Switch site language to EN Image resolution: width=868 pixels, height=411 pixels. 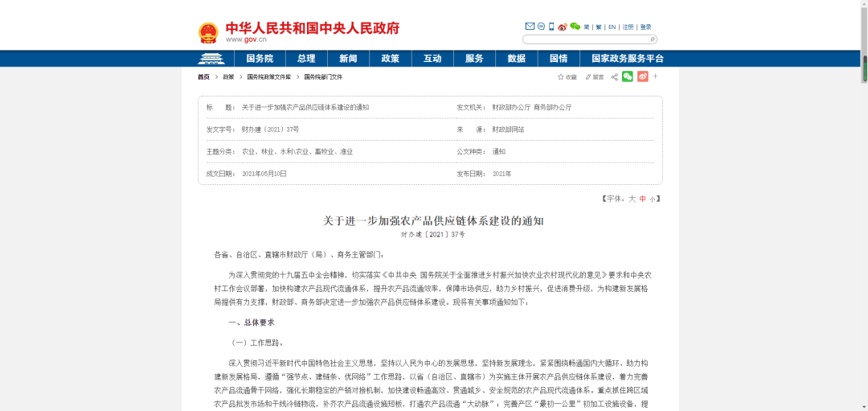tap(612, 27)
